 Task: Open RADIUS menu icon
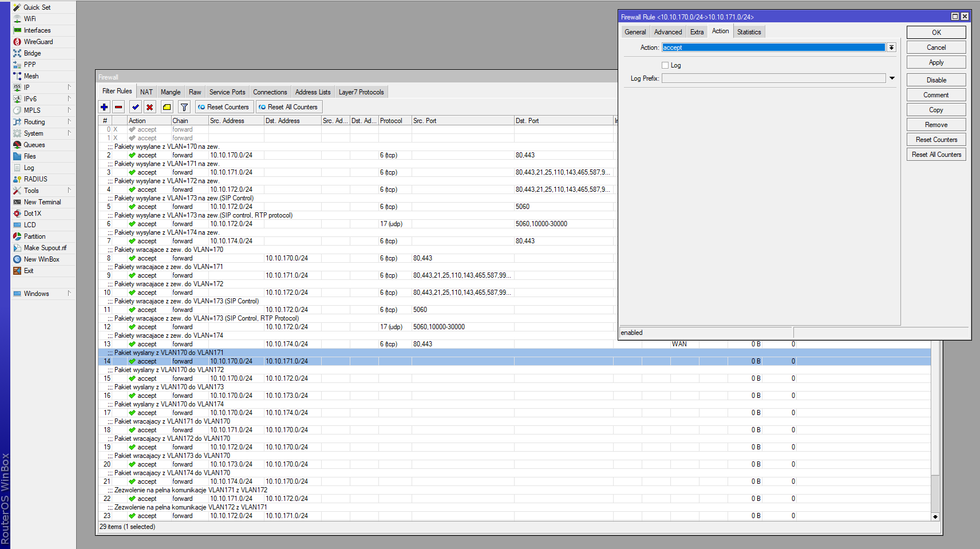point(17,179)
